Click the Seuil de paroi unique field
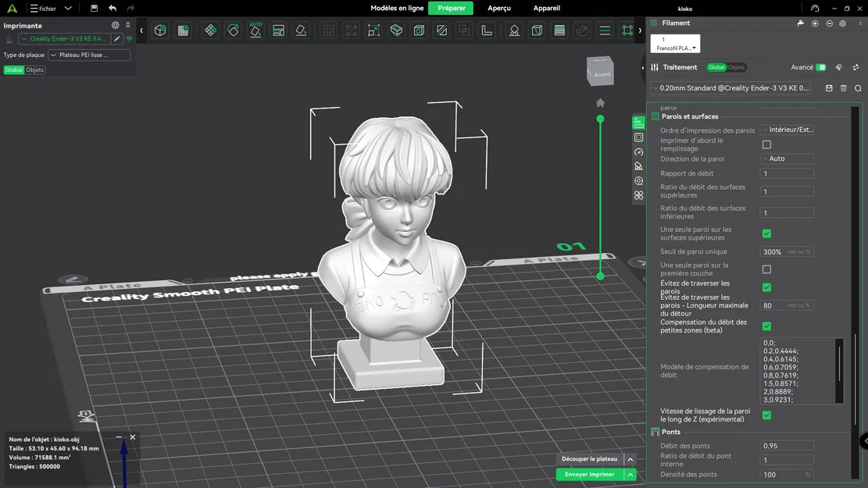The image size is (868, 488). coord(787,251)
